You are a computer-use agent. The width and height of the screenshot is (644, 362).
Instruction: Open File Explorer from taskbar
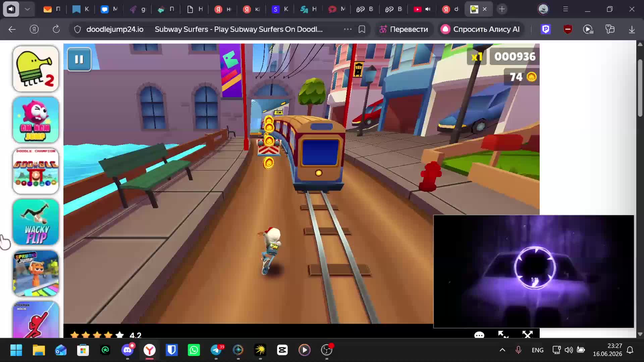(39, 350)
